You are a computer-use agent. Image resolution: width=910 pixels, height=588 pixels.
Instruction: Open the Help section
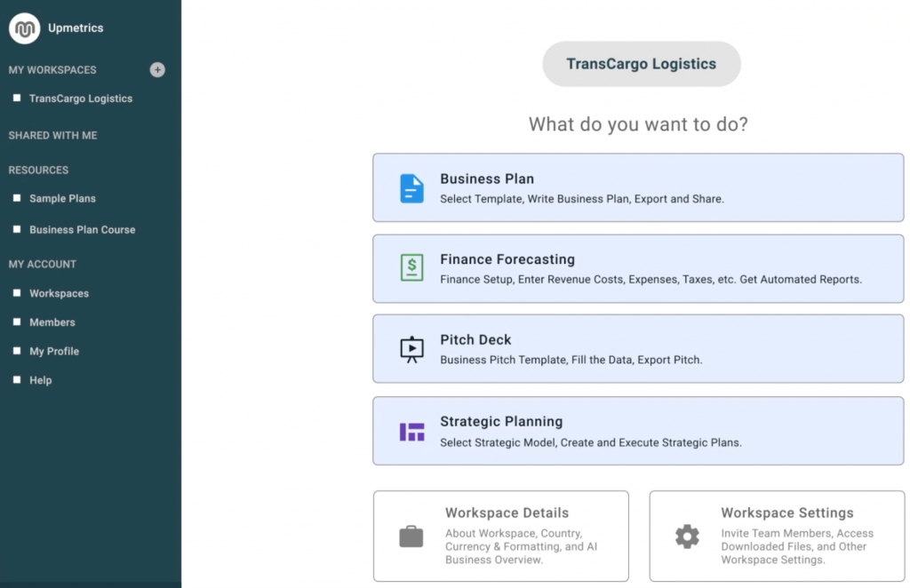point(41,380)
